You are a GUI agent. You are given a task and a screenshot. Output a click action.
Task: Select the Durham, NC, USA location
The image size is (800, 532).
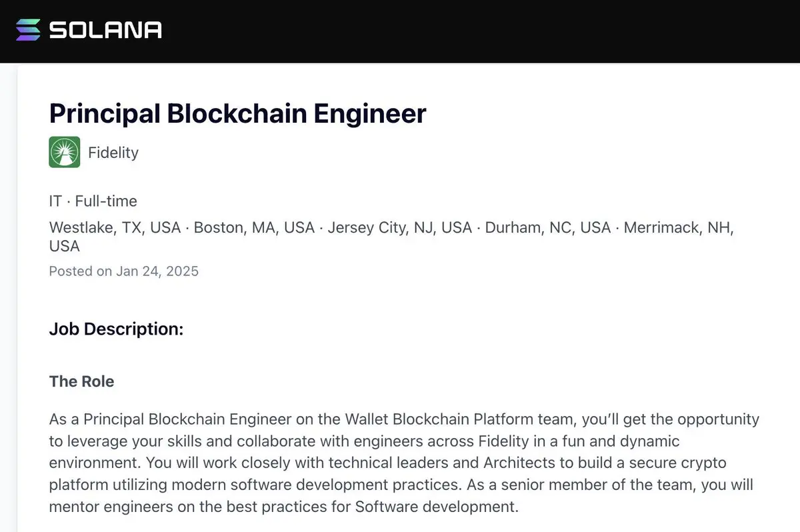coord(547,227)
